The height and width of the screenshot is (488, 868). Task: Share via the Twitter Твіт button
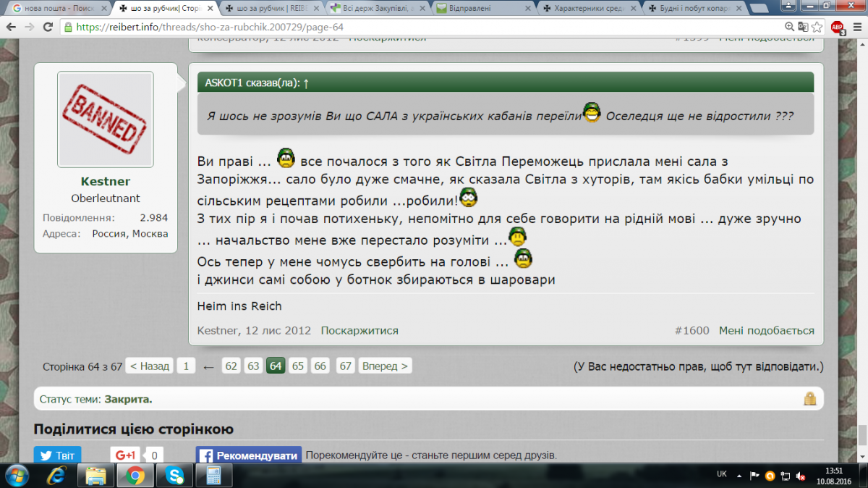57,455
